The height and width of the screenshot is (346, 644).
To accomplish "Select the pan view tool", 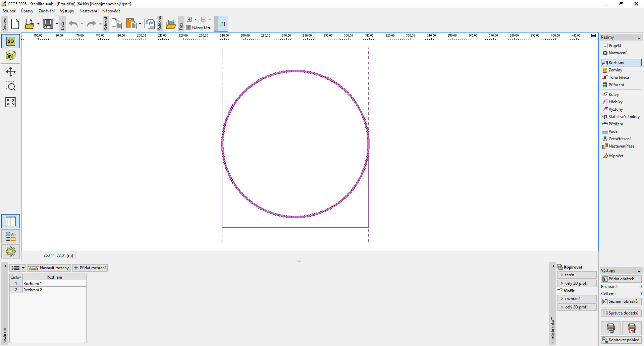I will click(11, 72).
